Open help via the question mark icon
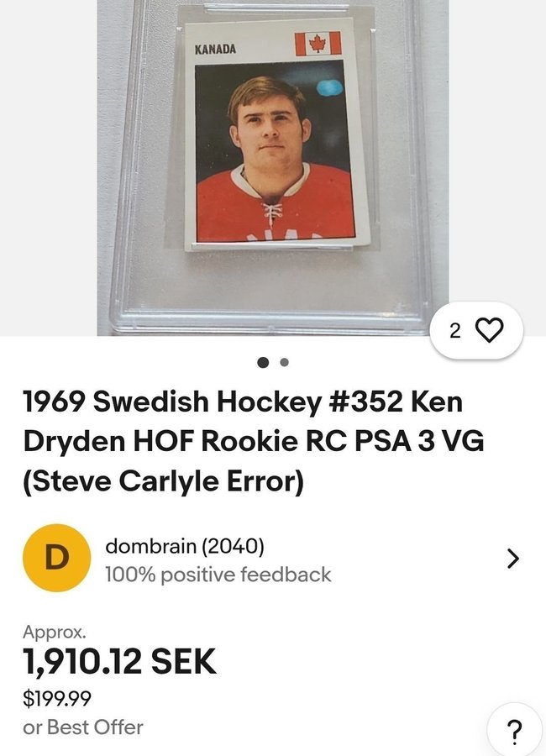This screenshot has width=546, height=756. pyautogui.click(x=516, y=732)
